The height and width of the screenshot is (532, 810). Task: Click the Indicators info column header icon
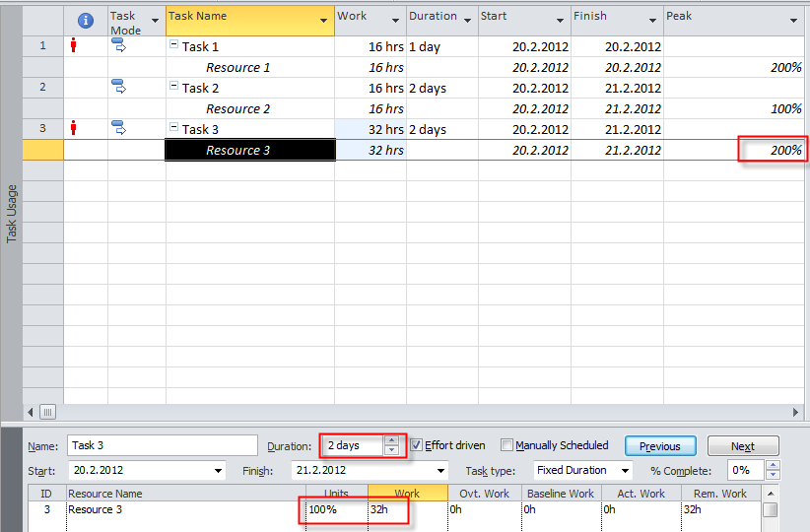point(86,20)
